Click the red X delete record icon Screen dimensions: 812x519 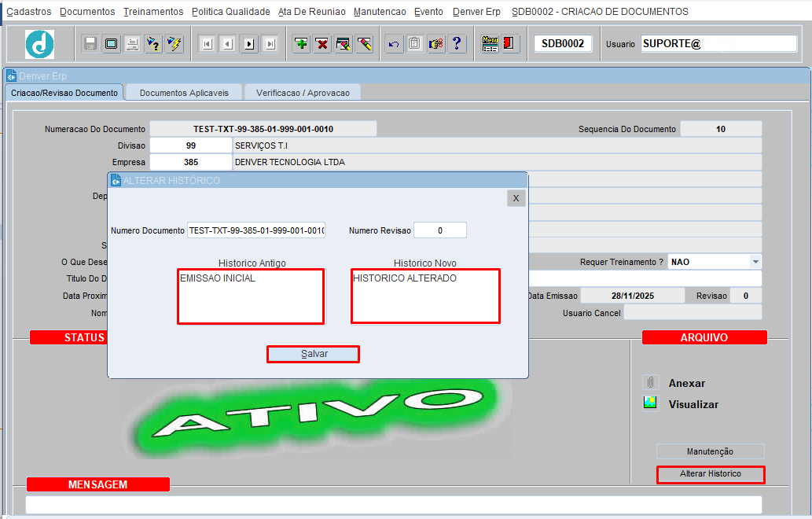tap(322, 44)
